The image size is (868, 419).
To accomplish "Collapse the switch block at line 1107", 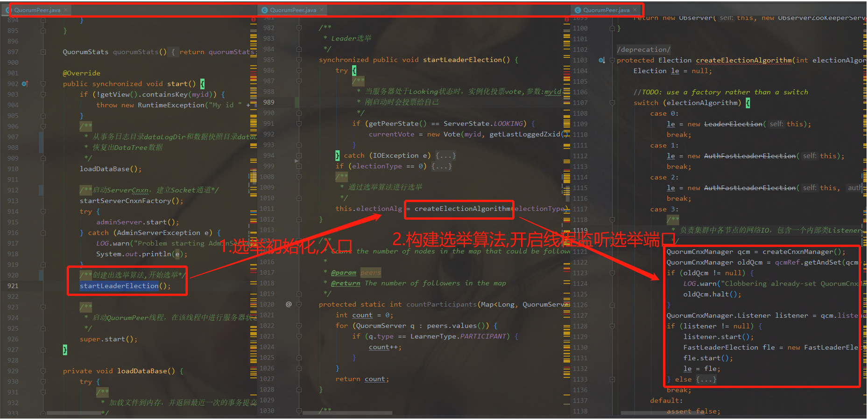I will click(612, 103).
